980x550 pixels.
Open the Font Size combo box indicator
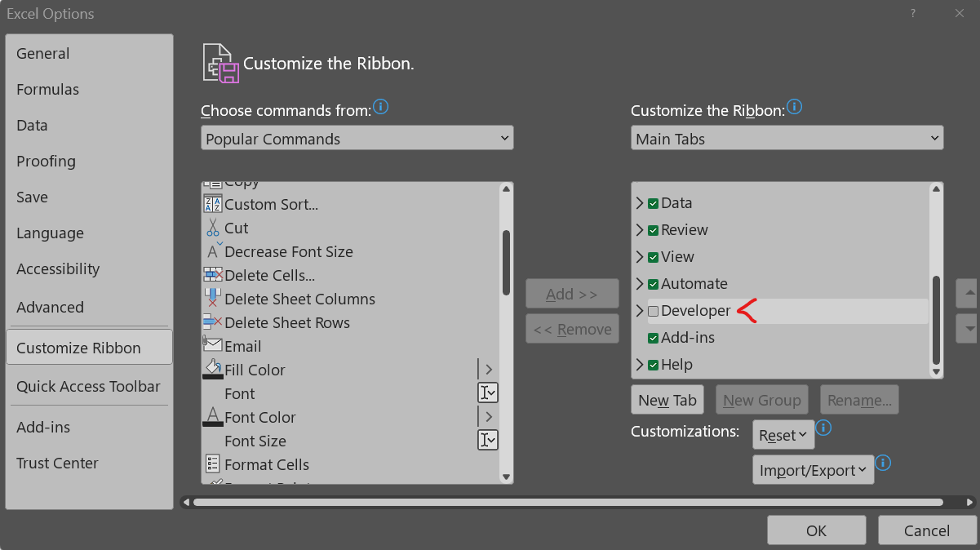tap(488, 441)
